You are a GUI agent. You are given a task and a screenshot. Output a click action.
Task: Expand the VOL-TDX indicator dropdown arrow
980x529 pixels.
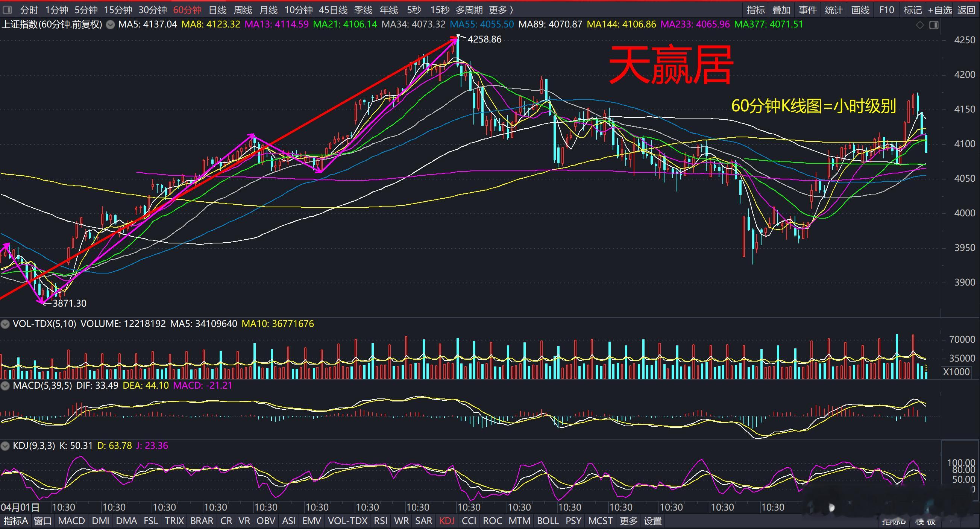[5, 324]
